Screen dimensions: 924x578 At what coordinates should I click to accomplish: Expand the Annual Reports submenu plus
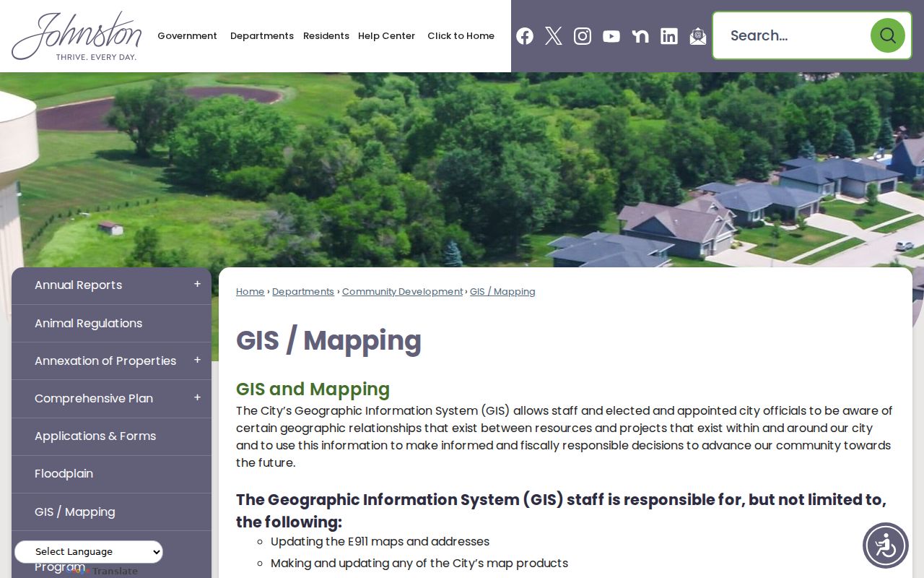tap(197, 285)
